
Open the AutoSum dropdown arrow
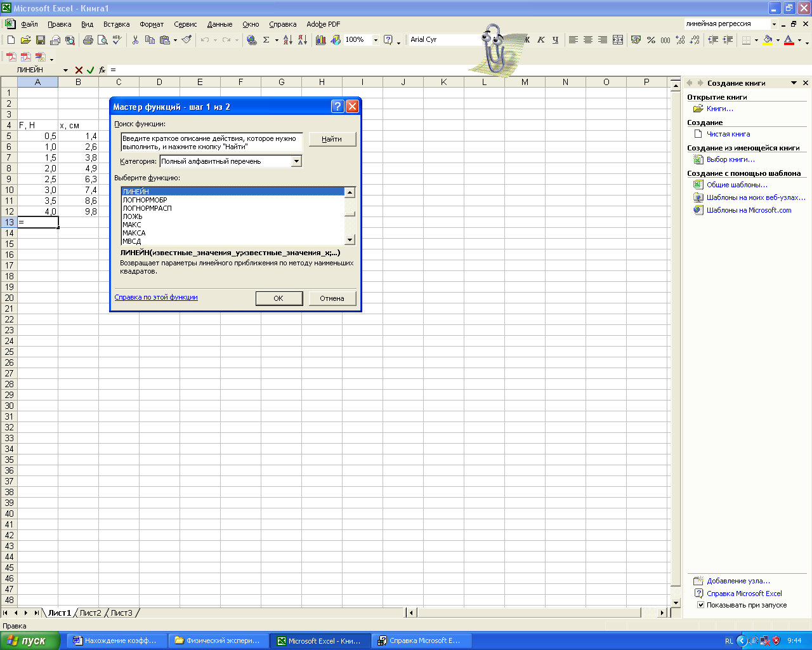pyautogui.click(x=277, y=40)
